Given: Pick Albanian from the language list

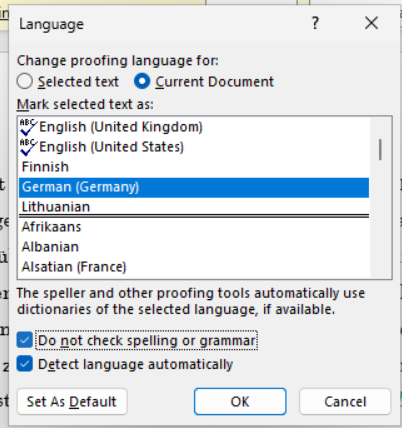Looking at the screenshot, I should click(x=194, y=247).
